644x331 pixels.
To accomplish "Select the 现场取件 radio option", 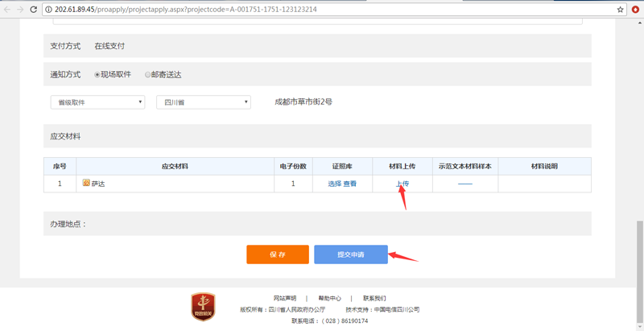I will coord(97,75).
